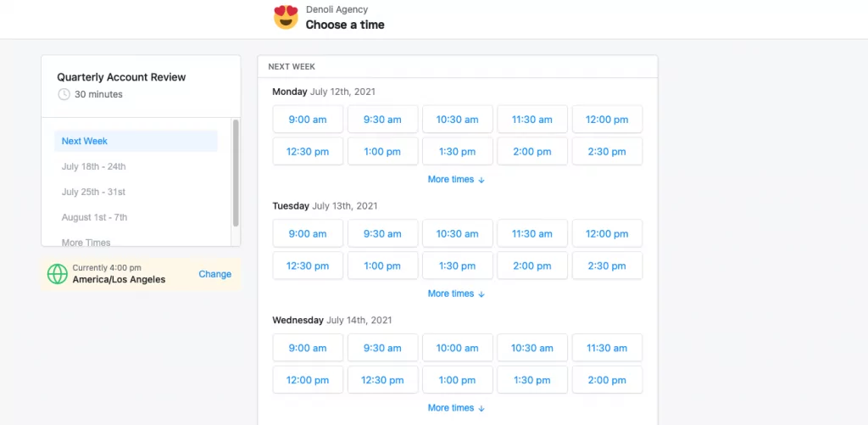868x425 pixels.
Task: Select Tuesday 10:30 am appointment slot
Action: tap(458, 234)
